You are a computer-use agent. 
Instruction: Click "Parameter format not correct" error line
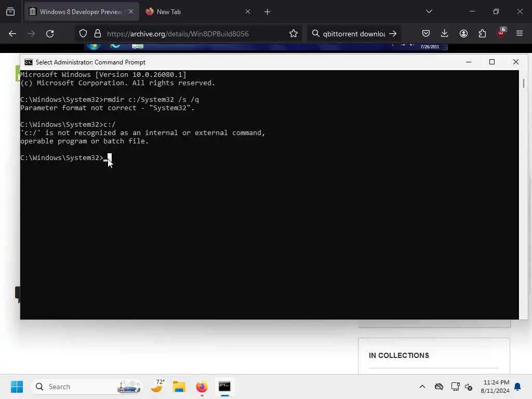coord(107,108)
